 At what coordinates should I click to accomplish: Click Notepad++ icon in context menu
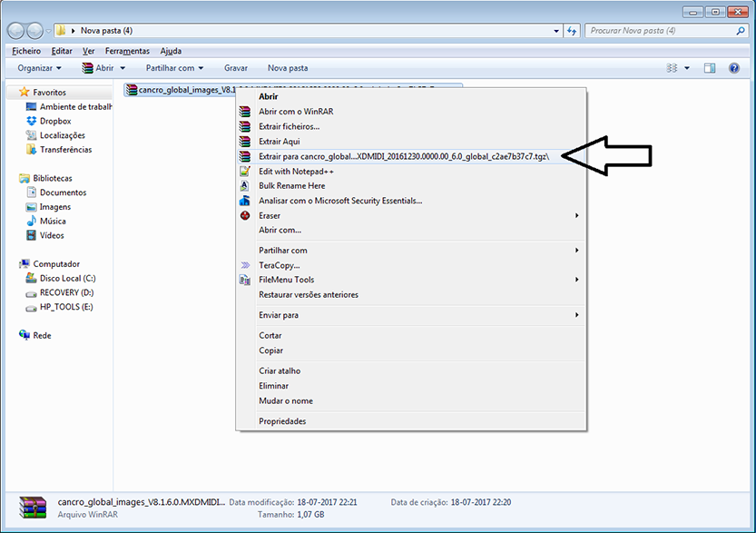click(x=244, y=171)
